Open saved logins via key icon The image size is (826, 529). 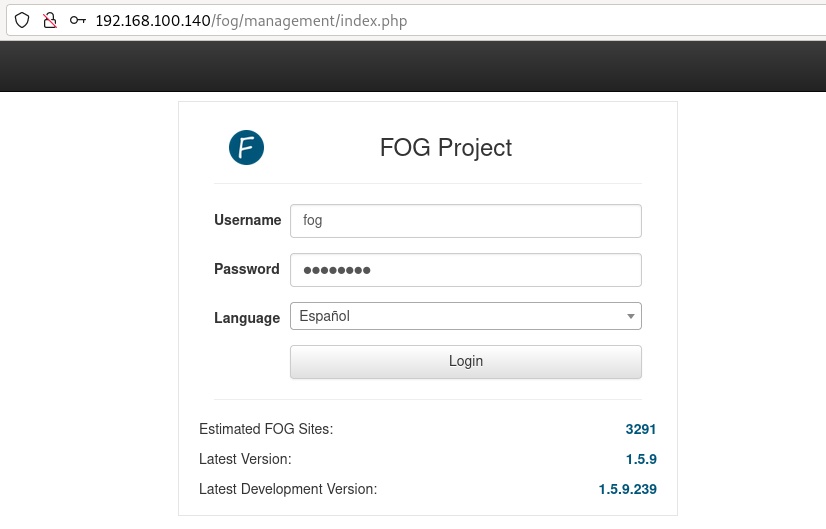[77, 20]
